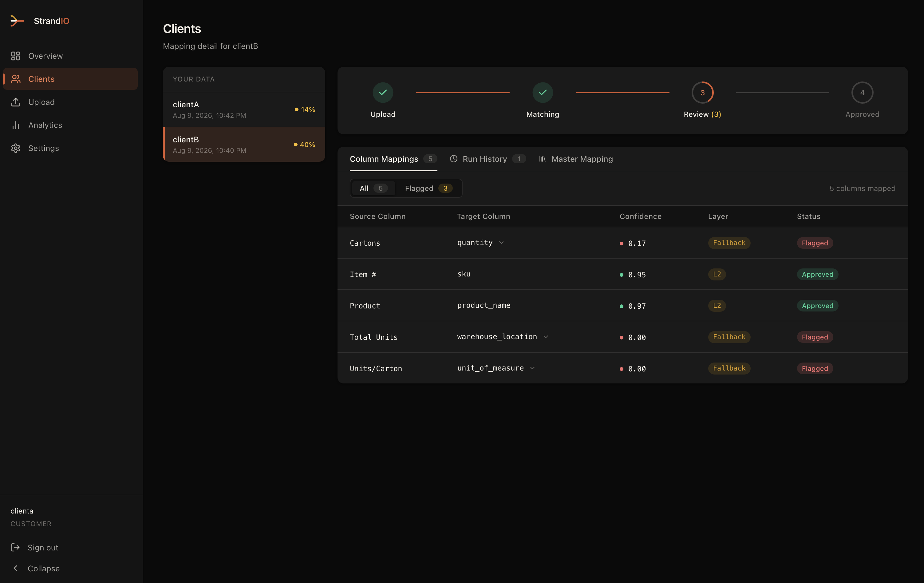Expand the unit_of_measure target dropdown

coord(532,368)
